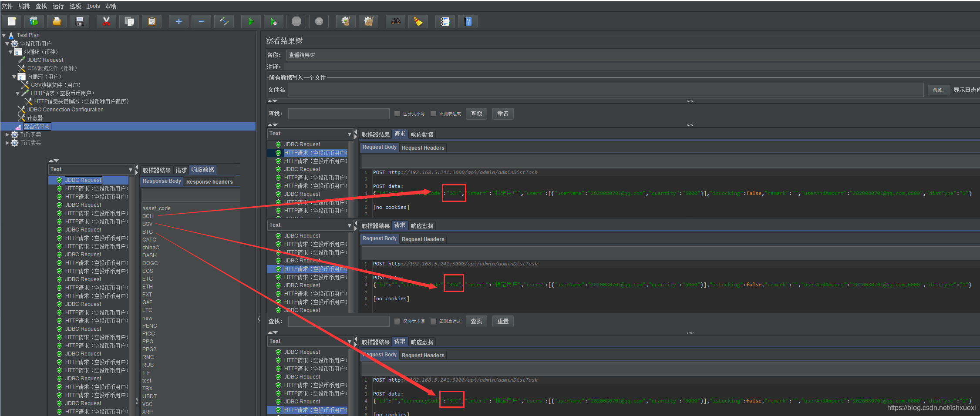This screenshot has height=416, width=980.
Task: Open the 编辑 menu
Action: click(24, 6)
